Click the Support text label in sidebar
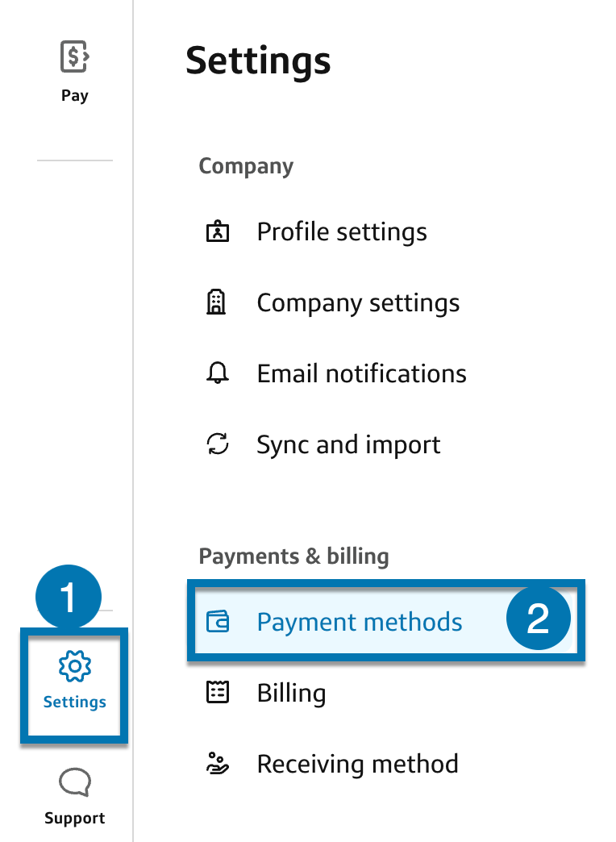This screenshot has height=842, width=616. click(x=74, y=818)
